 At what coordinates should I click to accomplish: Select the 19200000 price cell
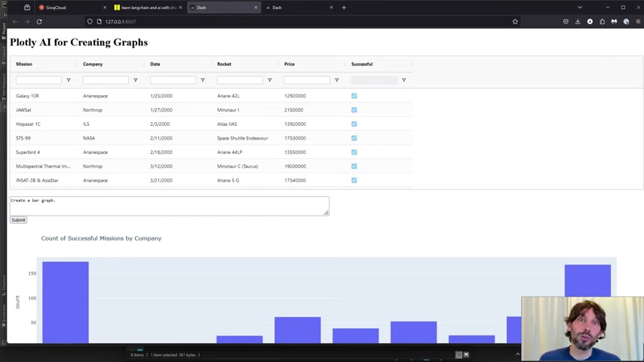click(295, 167)
